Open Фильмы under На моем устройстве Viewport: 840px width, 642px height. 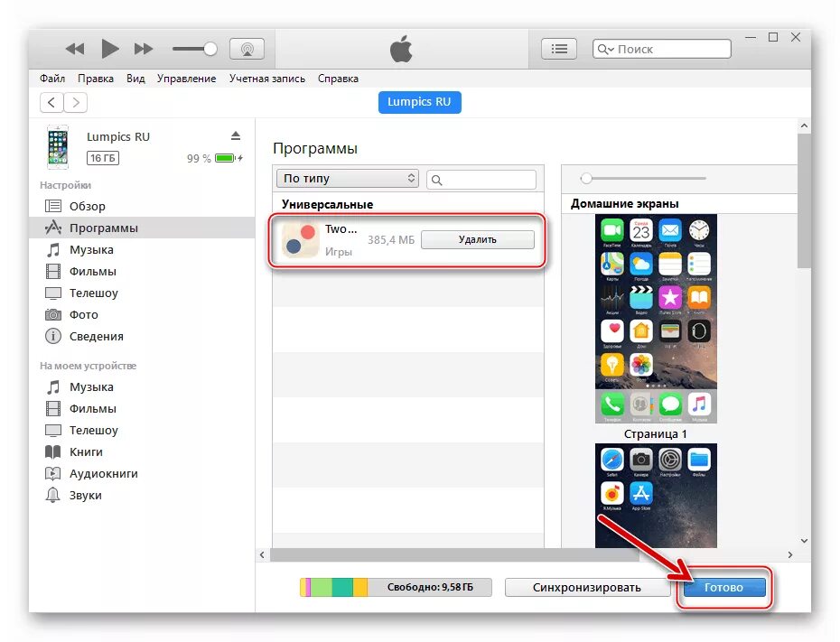142,408
